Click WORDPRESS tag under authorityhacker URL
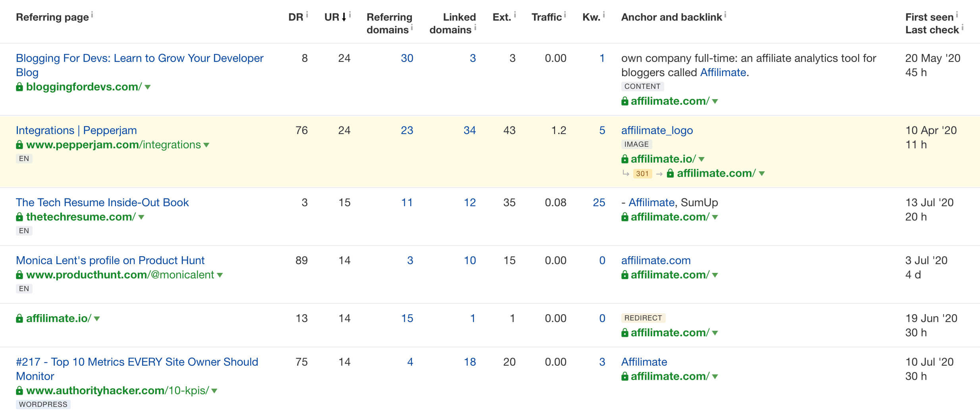The height and width of the screenshot is (418, 980). click(x=43, y=404)
